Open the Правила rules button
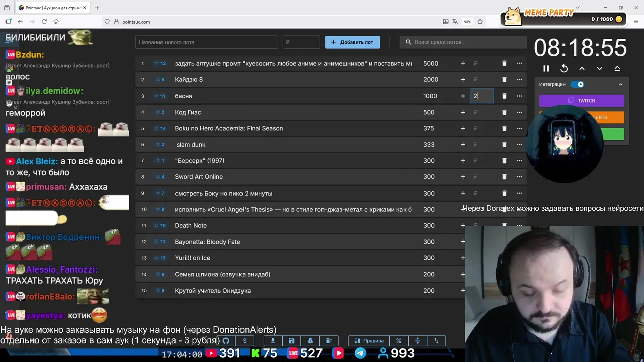Viewport: 644px width, 362px height. [369, 341]
